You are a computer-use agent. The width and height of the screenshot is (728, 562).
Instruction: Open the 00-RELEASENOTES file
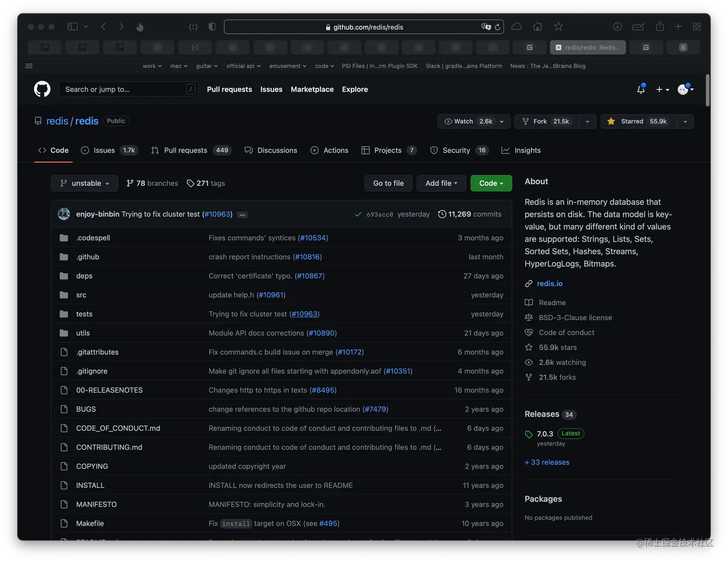(x=109, y=390)
